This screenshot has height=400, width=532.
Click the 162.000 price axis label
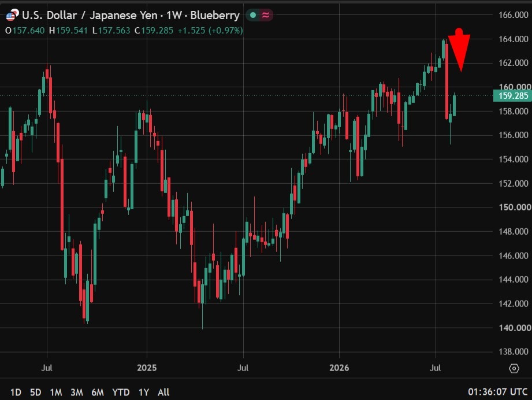[x=513, y=63]
